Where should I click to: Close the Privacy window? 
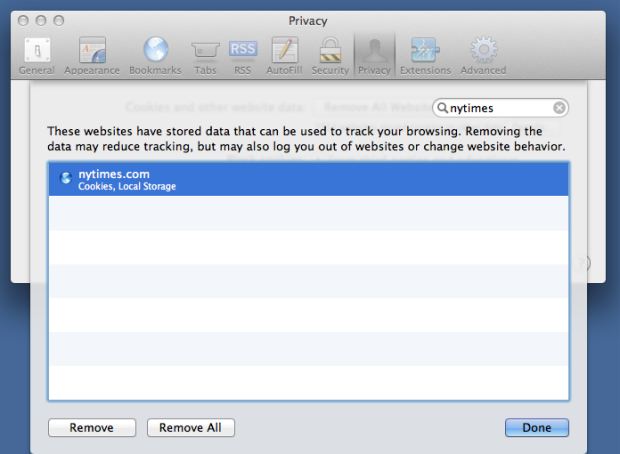(x=23, y=21)
